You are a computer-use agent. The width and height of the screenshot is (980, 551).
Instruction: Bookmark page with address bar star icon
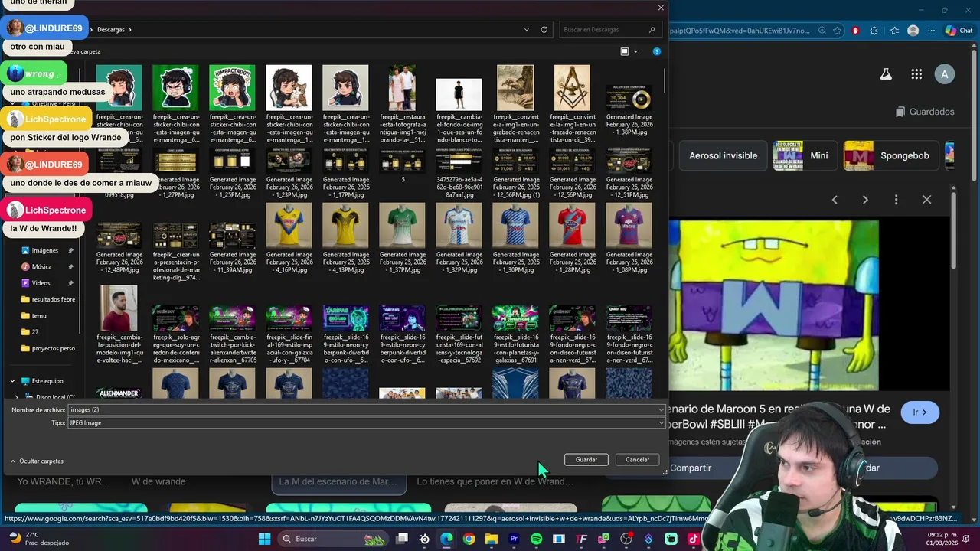click(837, 31)
